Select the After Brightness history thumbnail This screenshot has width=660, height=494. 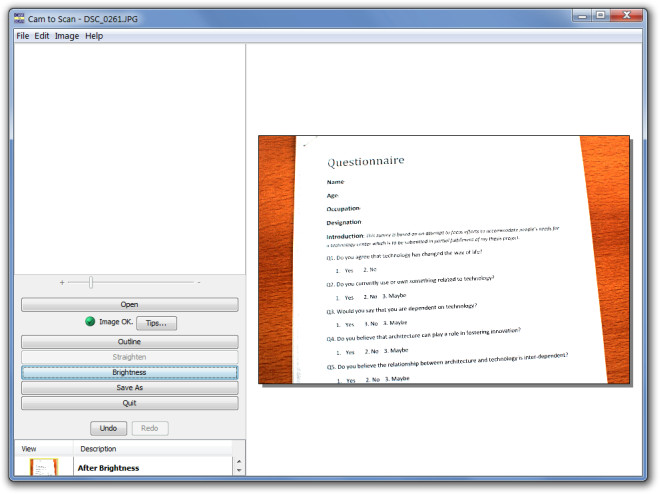pos(44,467)
